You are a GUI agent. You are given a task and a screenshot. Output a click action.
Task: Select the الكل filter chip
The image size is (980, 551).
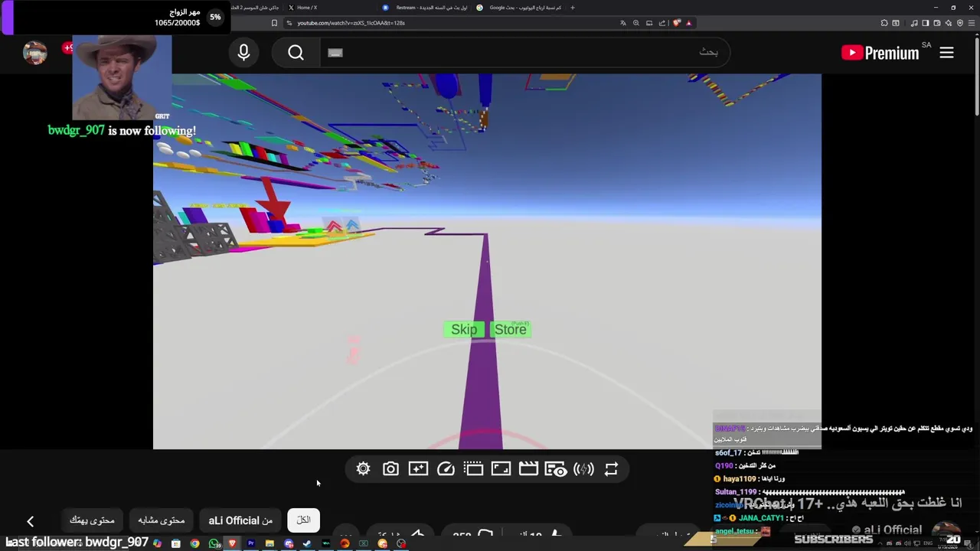[303, 520]
